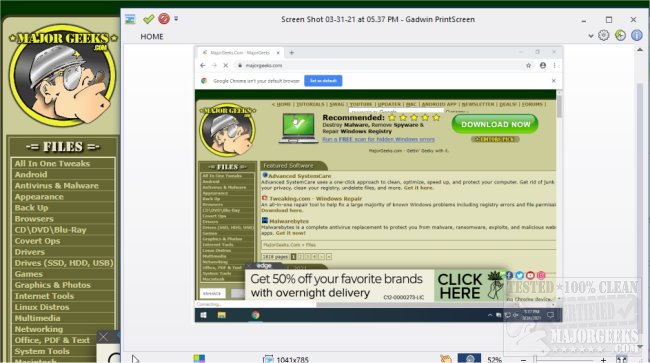This screenshot has height=363, width=650.
Task: Click the blue info about icon
Action: pos(637,36)
